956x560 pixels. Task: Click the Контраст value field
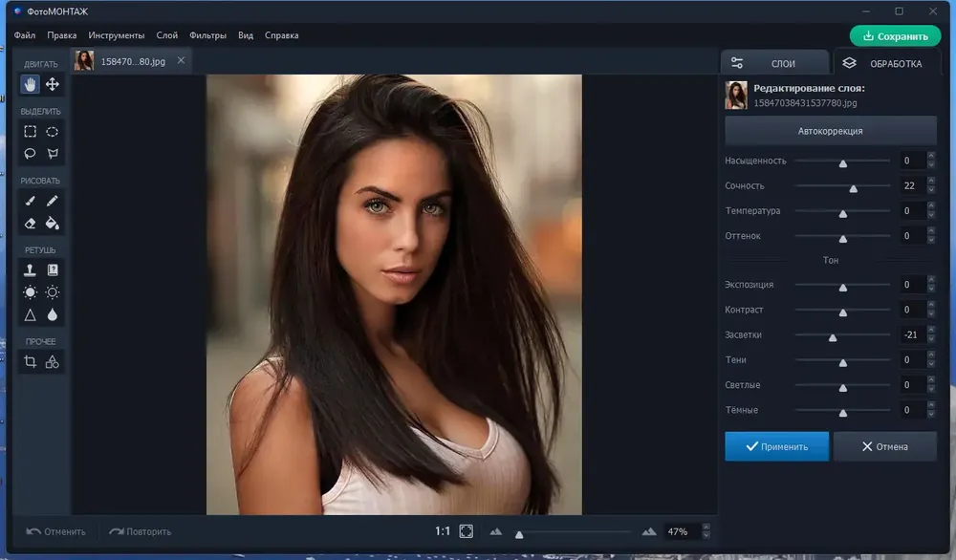tap(912, 310)
